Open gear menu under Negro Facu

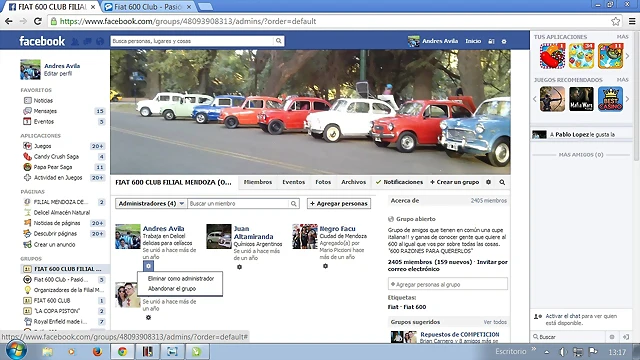coord(325,266)
